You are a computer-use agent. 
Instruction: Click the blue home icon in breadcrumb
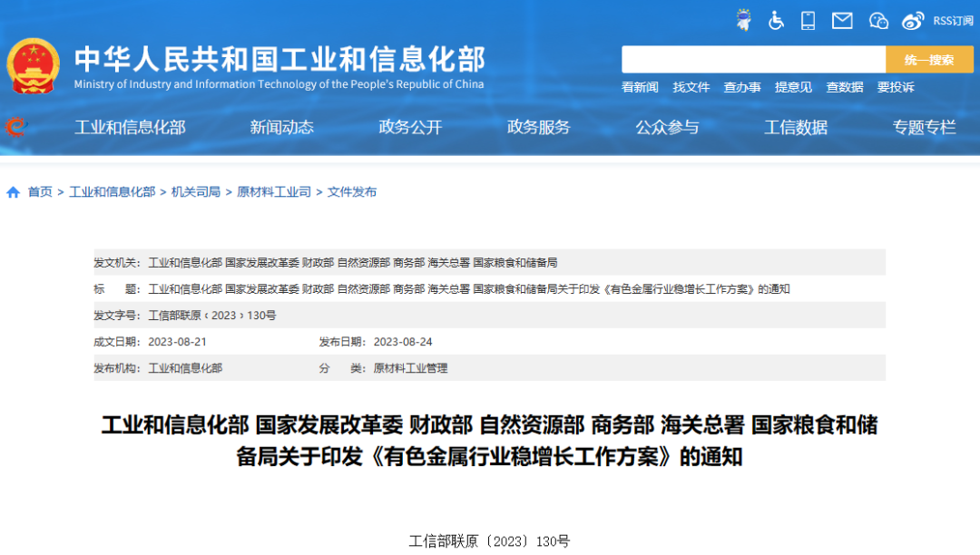(13, 192)
